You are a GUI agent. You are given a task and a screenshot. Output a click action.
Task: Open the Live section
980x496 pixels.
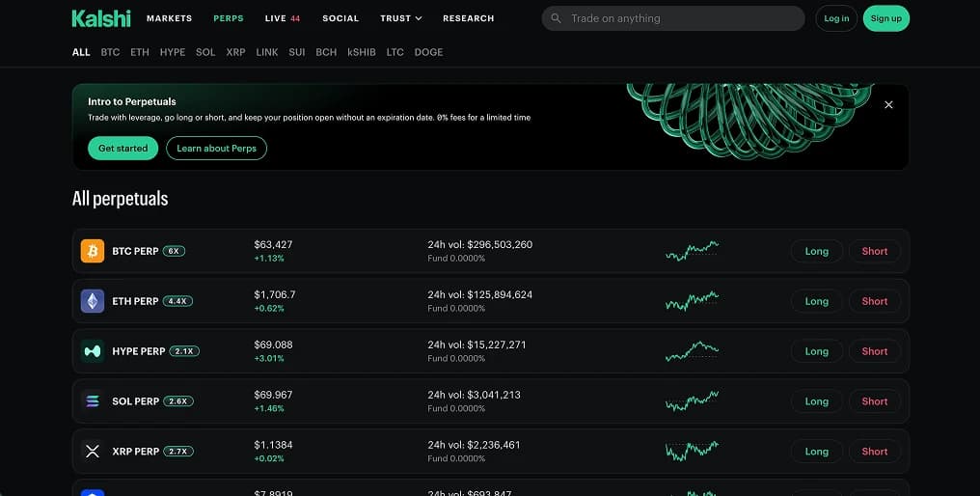pos(282,18)
